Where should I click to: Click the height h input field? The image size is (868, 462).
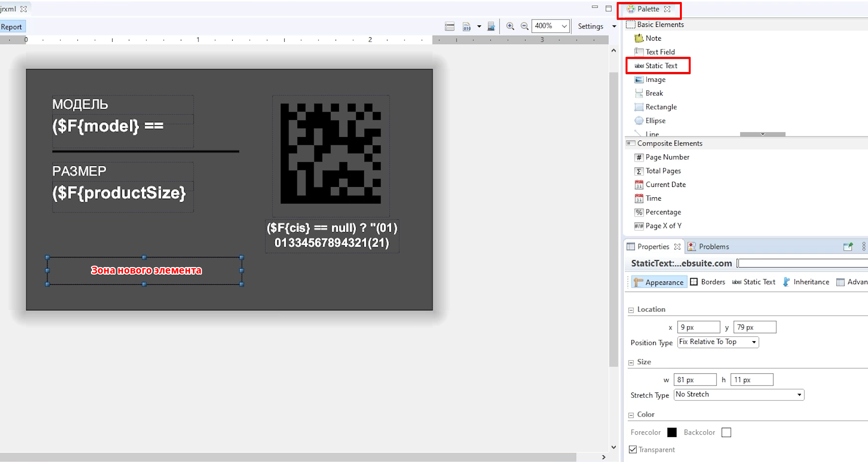coord(752,380)
